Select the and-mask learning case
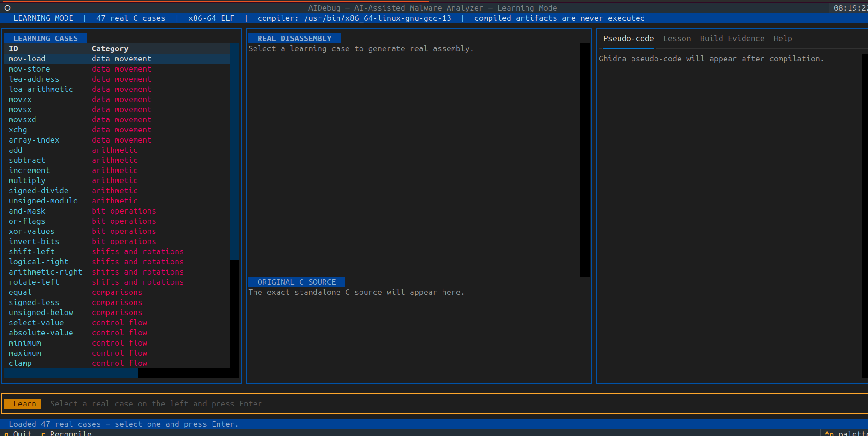Viewport: 868px width, 436px height. (x=117, y=211)
